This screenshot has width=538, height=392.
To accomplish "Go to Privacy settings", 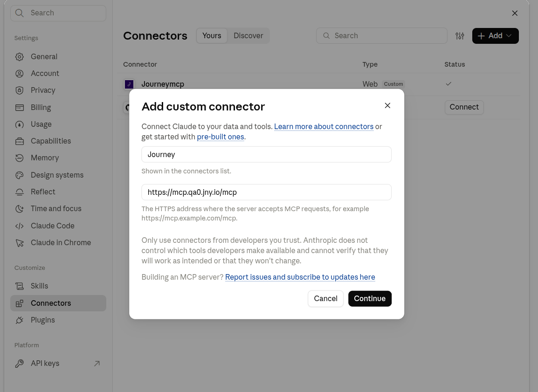I will click(x=58, y=90).
